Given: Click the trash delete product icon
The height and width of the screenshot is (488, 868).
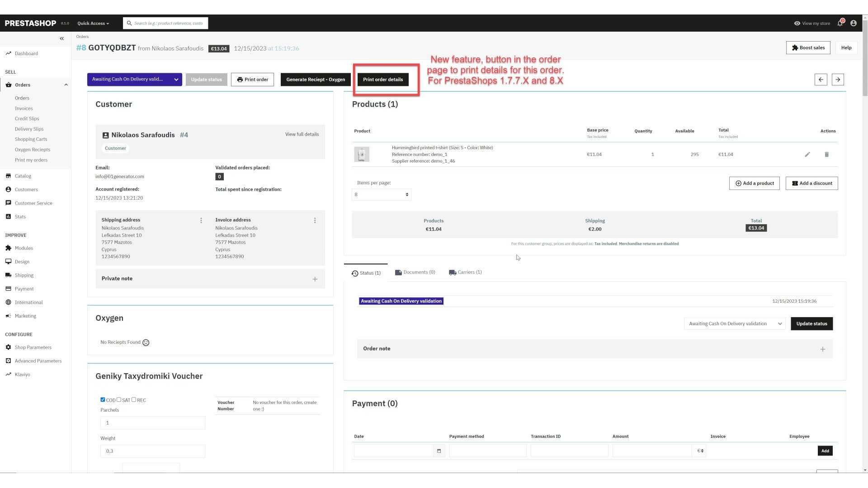Looking at the screenshot, I should coord(826,155).
